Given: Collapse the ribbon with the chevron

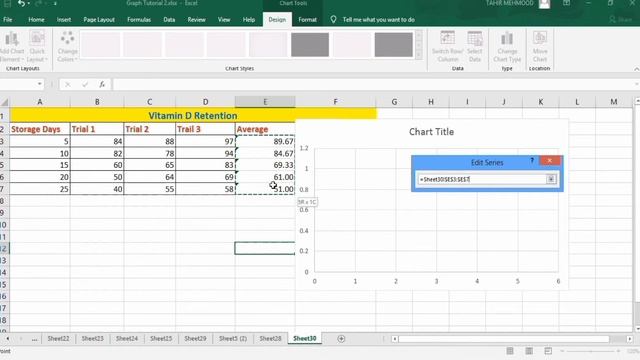Looking at the screenshot, I should (636, 69).
